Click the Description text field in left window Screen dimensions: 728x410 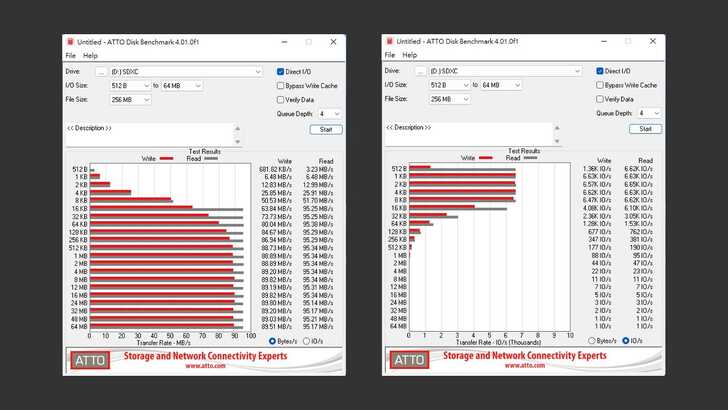pyautogui.click(x=149, y=135)
